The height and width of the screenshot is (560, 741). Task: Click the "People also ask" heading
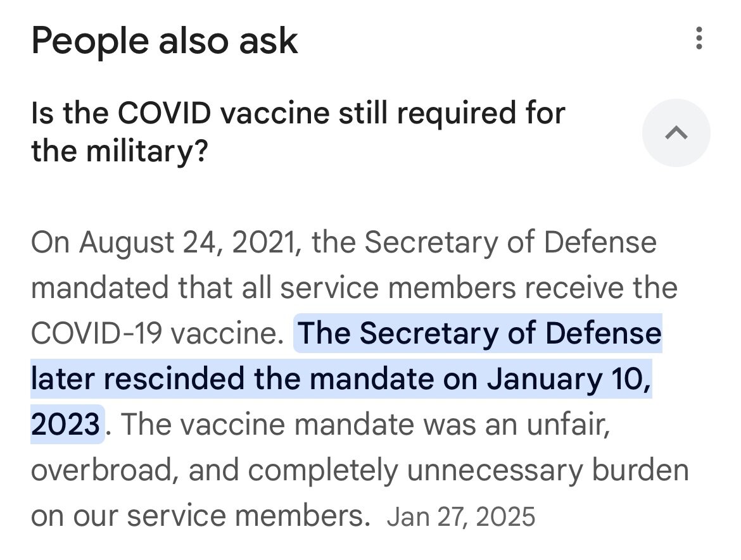coord(164,40)
